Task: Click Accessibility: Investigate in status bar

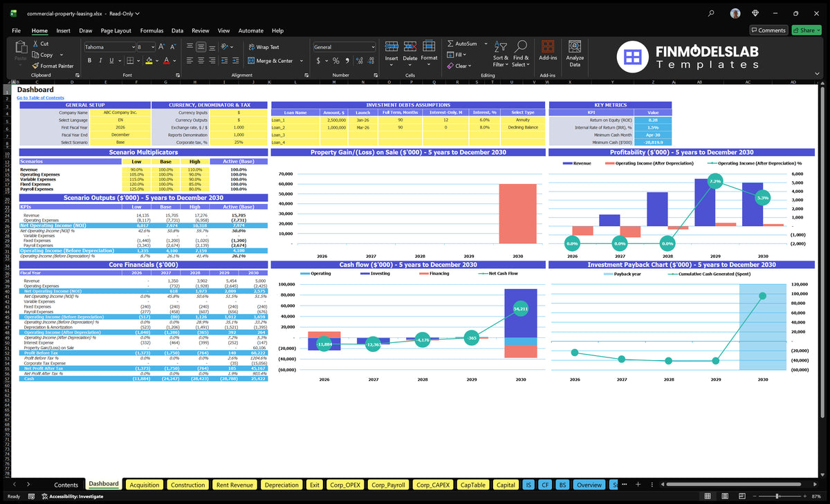Action: click(x=72, y=496)
